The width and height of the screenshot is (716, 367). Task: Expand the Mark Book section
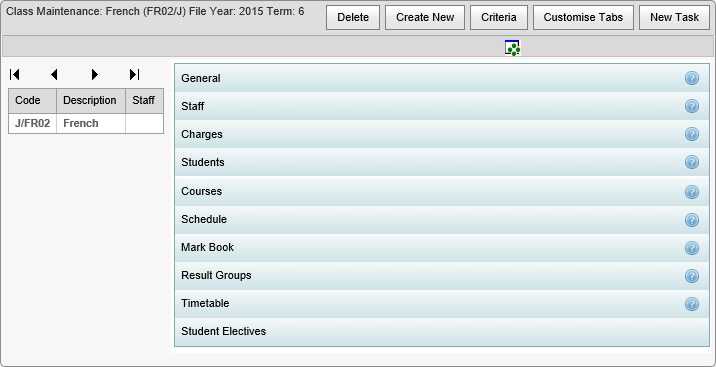point(442,247)
